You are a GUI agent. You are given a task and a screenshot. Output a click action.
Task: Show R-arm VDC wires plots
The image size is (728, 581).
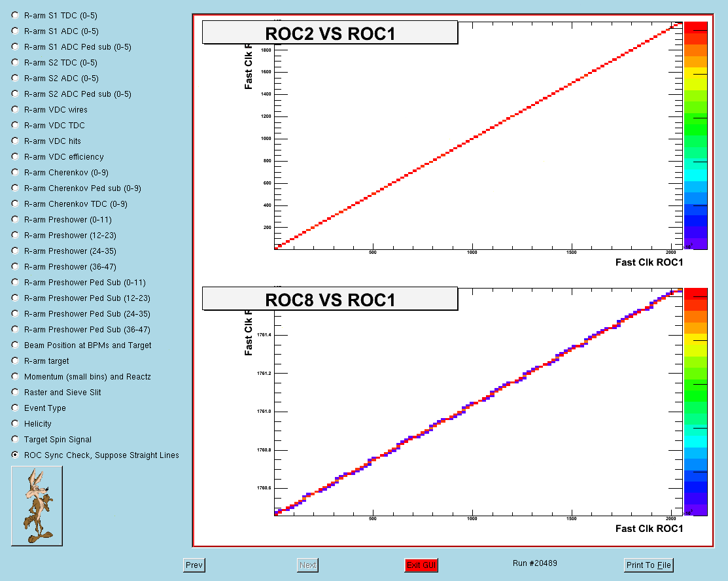click(x=15, y=110)
